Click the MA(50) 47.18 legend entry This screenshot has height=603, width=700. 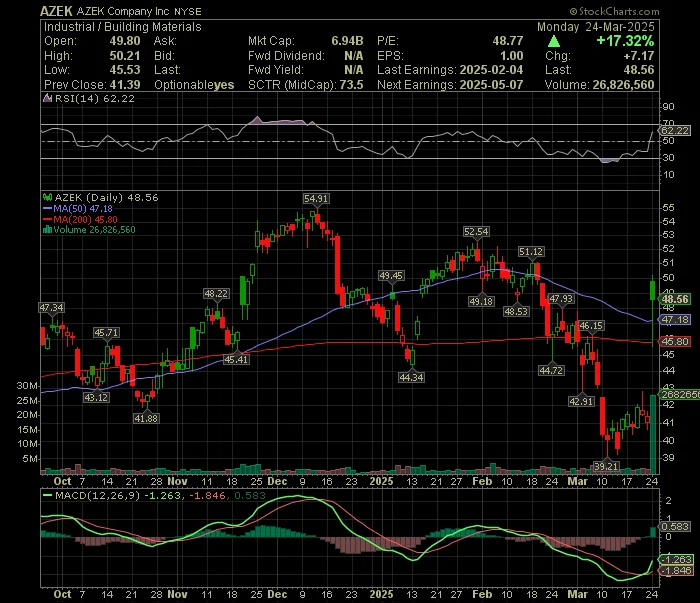click(x=78, y=208)
